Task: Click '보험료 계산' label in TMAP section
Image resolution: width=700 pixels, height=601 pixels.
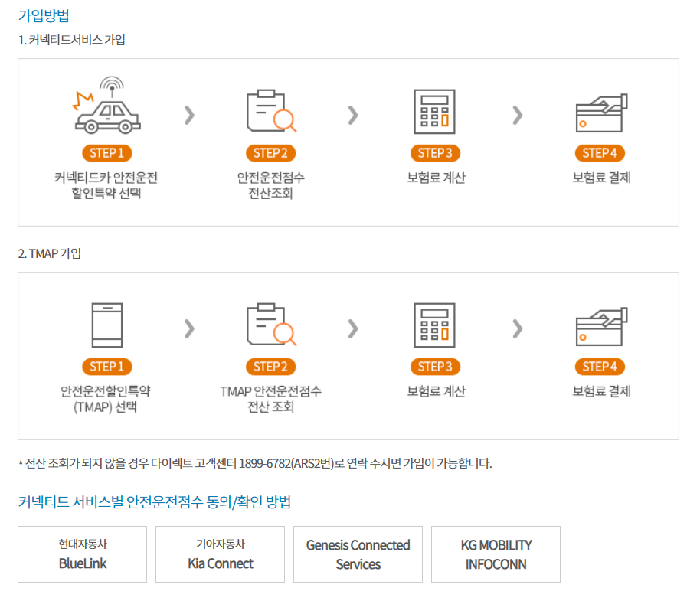Action: tap(437, 391)
